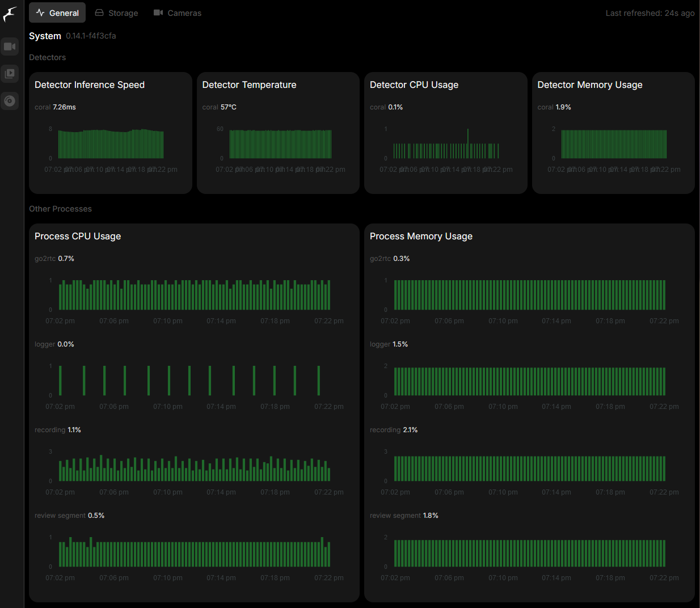Viewport: 700px width, 608px height.
Task: Switch to the General metrics tab
Action: [x=57, y=12]
